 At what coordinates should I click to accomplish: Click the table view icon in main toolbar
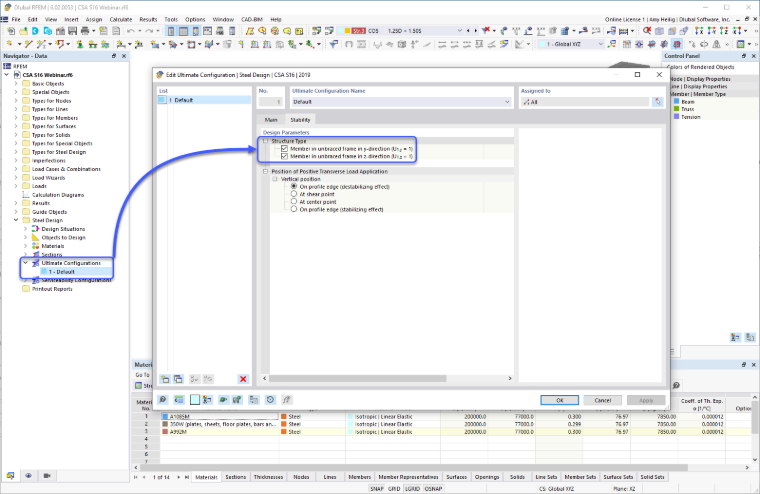[x=183, y=31]
